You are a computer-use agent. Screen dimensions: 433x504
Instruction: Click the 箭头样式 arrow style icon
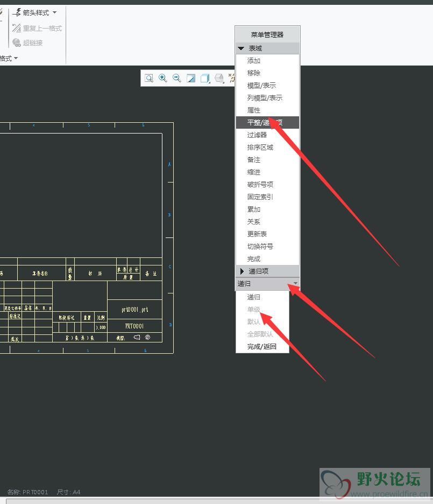tap(17, 12)
